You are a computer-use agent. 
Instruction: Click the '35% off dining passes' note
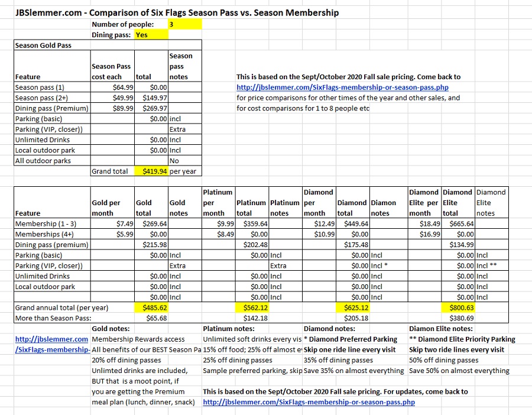coord(338,360)
